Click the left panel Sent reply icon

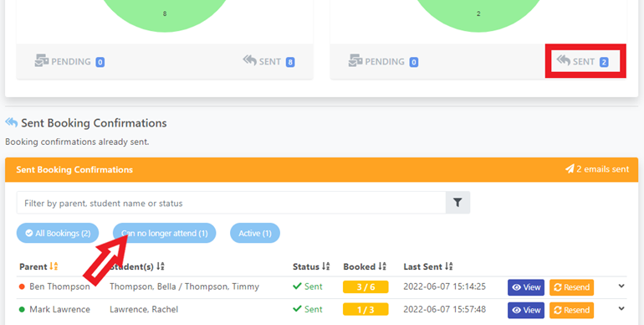point(249,60)
